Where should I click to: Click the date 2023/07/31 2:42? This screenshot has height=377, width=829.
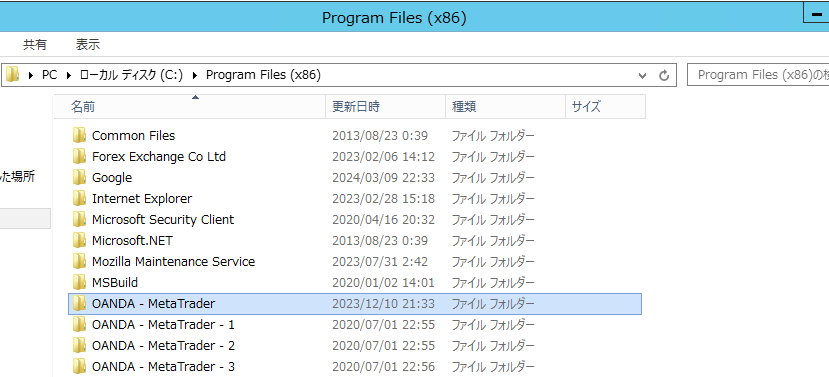click(x=380, y=262)
